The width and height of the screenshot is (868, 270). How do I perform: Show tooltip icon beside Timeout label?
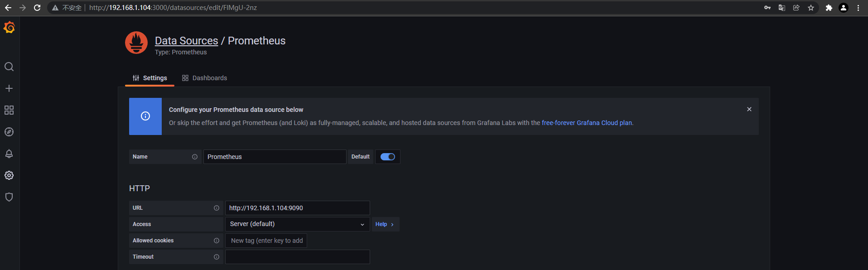tap(217, 257)
